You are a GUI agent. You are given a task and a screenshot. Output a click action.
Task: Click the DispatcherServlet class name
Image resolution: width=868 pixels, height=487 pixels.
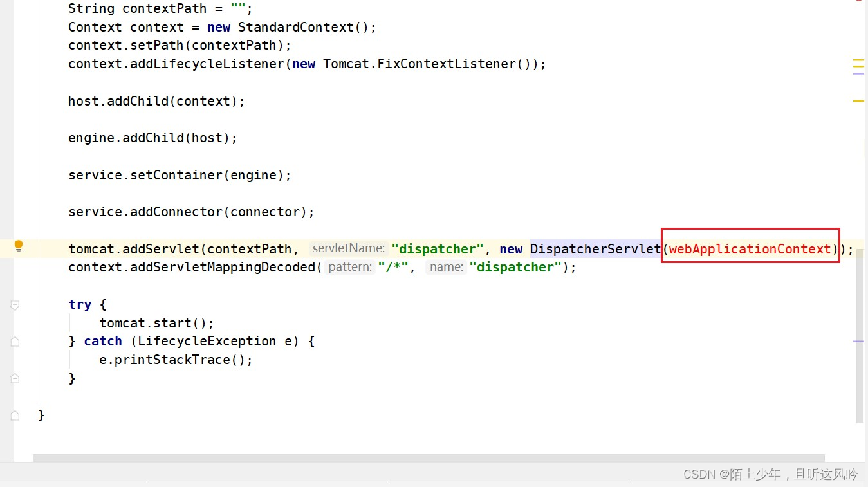596,249
